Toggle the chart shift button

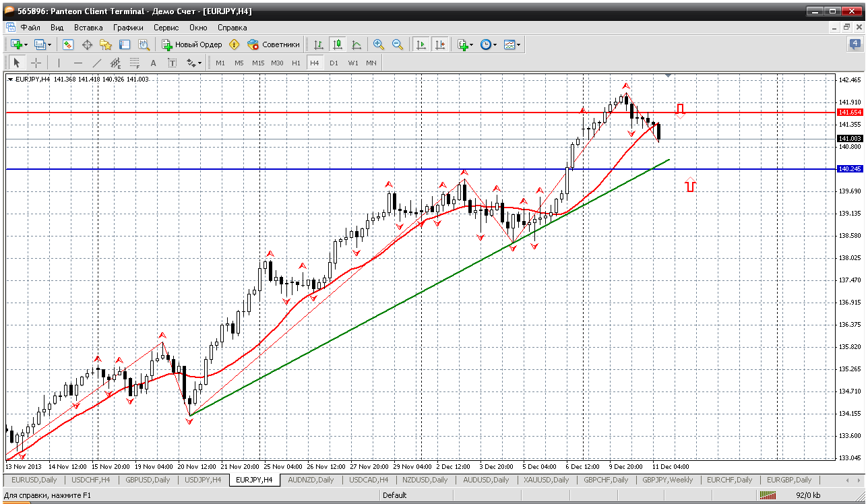440,44
